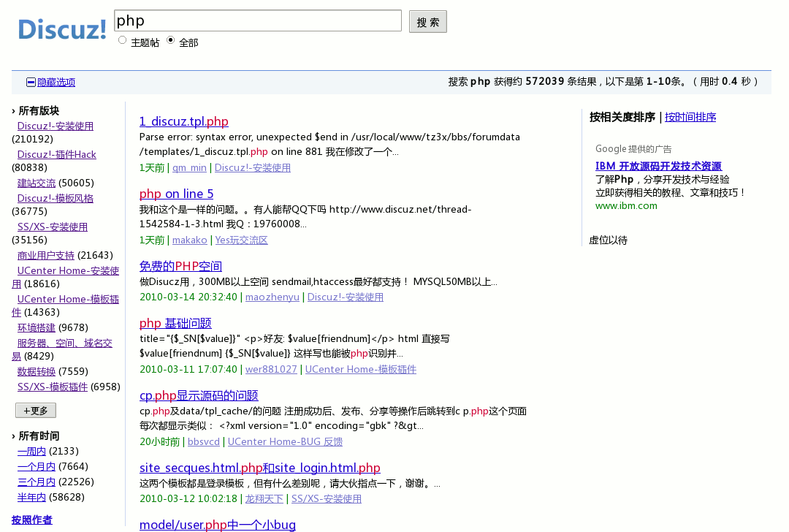Open author qm_min profile link

[189, 167]
